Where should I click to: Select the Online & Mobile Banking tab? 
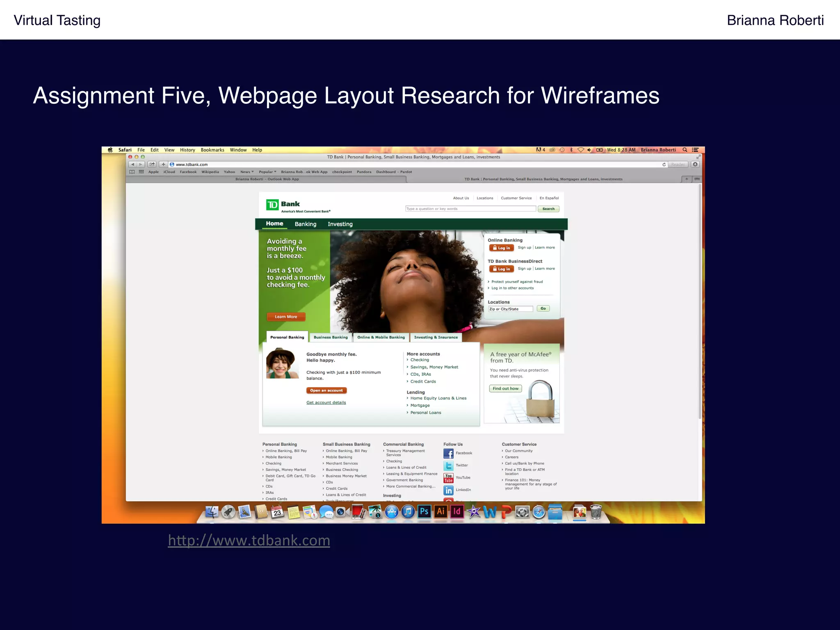[381, 337]
